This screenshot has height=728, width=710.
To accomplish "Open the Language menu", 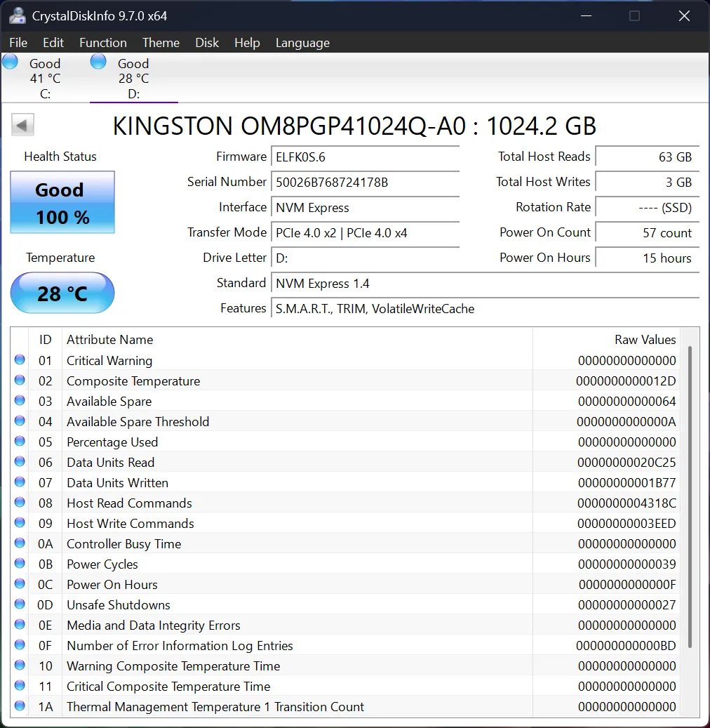I will (302, 43).
